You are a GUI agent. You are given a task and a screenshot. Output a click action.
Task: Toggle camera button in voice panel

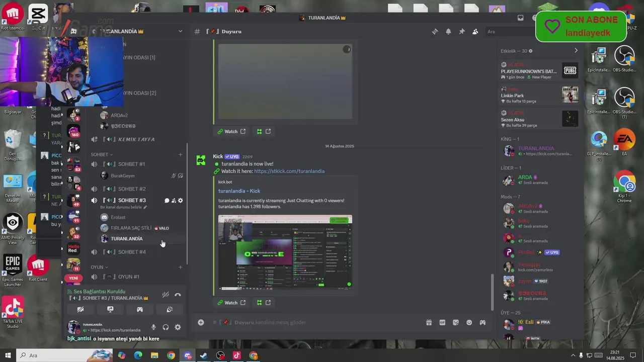pos(80,309)
